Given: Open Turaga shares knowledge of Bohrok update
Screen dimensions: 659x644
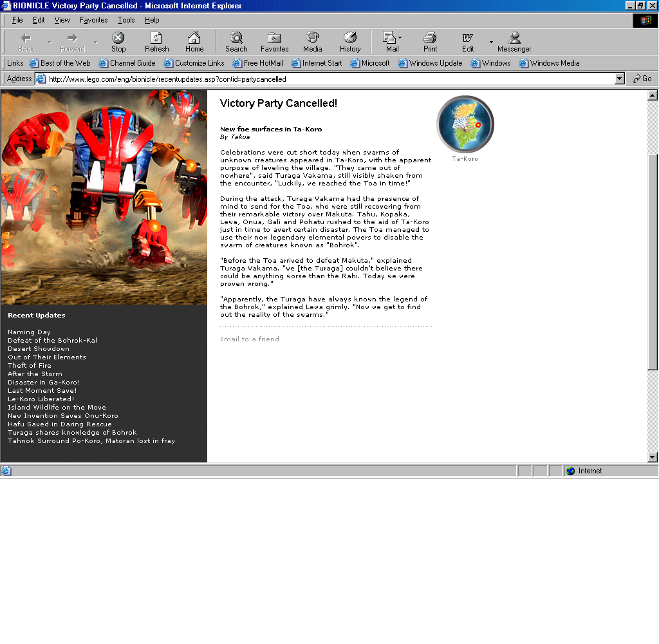Looking at the screenshot, I should click(72, 433).
